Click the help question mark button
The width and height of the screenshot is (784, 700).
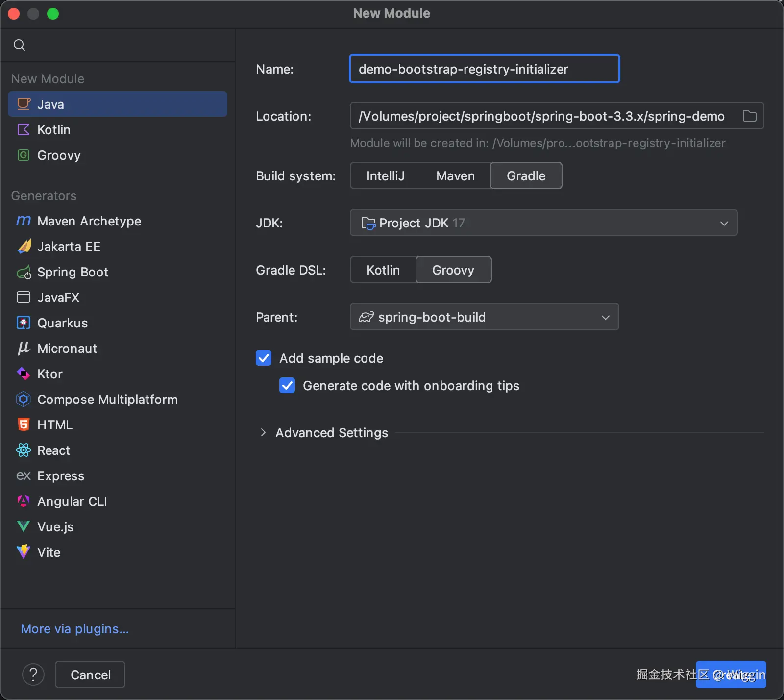click(x=33, y=675)
